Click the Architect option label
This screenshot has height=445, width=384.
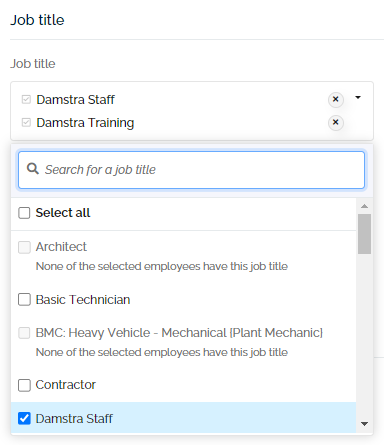(61, 247)
